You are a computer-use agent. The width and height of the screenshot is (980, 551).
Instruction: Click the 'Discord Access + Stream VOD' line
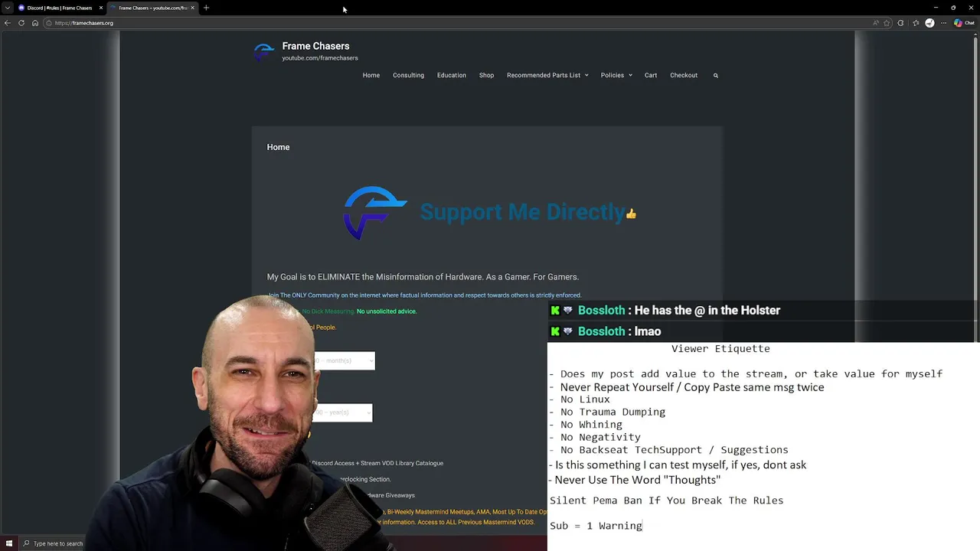[377, 463]
